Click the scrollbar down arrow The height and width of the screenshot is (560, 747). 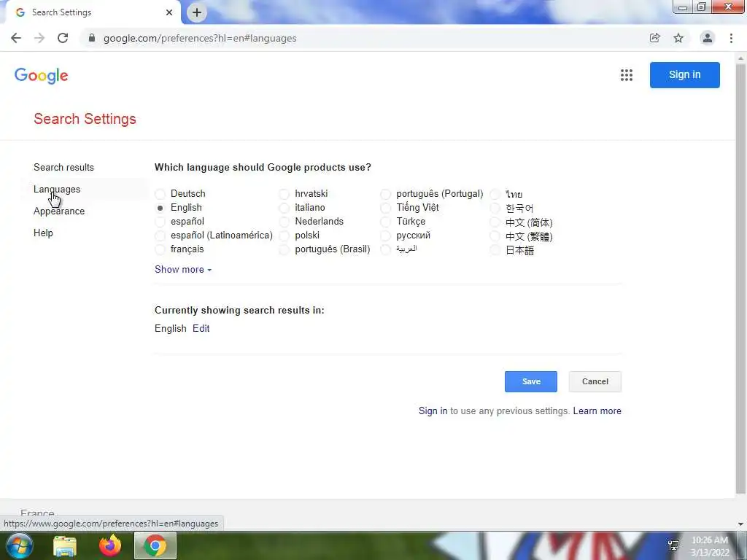741,524
